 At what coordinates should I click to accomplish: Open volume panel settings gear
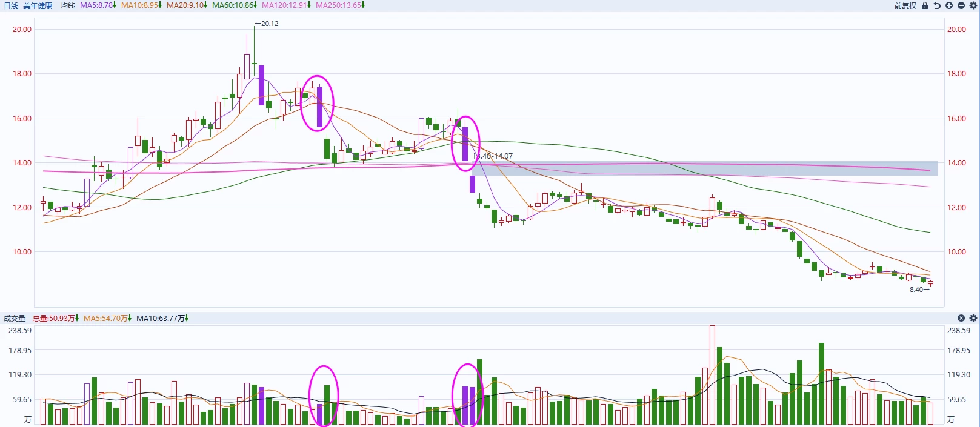coord(973,318)
